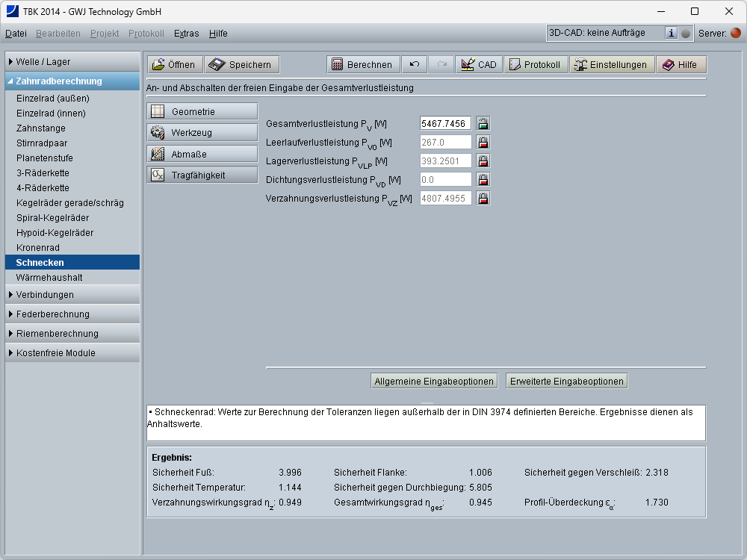Open the Protokoll report button
The width and height of the screenshot is (747, 560).
(535, 65)
